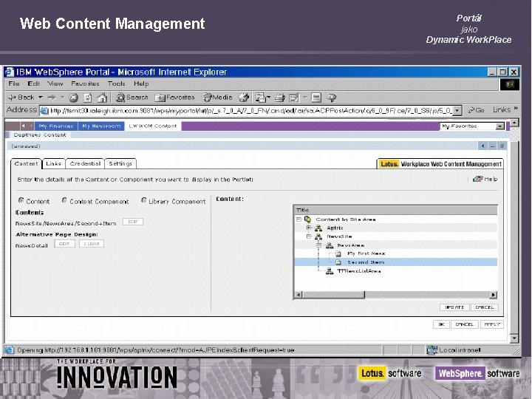532x399 pixels.
Task: Select the Library Component radio button
Action: point(144,200)
